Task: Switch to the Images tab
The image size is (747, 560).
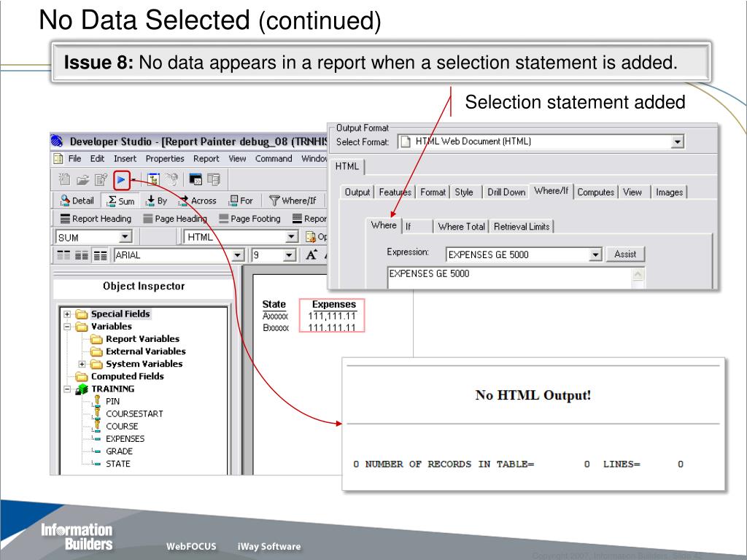Action: tap(670, 192)
